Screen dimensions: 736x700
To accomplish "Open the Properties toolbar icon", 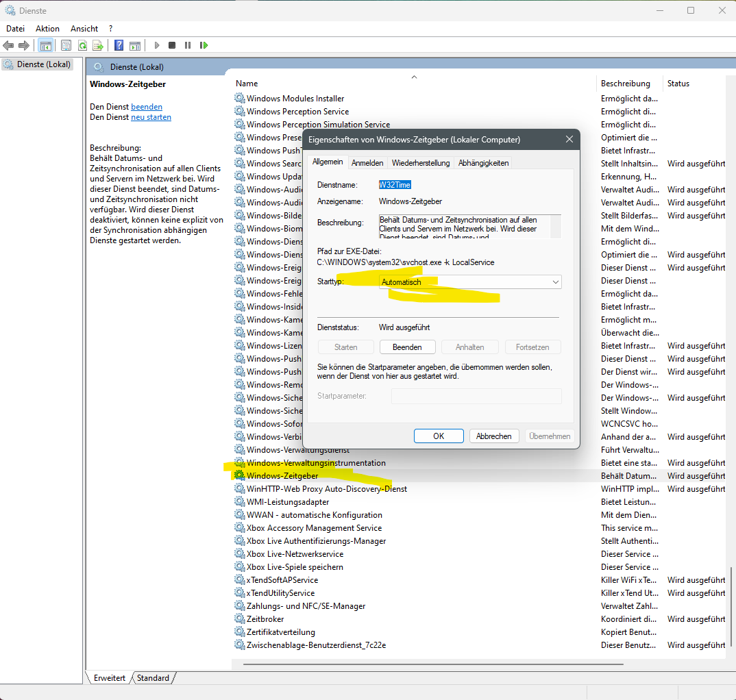I will point(66,45).
